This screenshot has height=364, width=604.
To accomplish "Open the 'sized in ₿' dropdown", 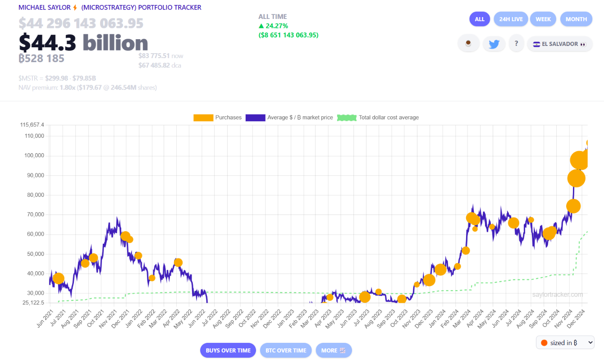I will point(565,343).
